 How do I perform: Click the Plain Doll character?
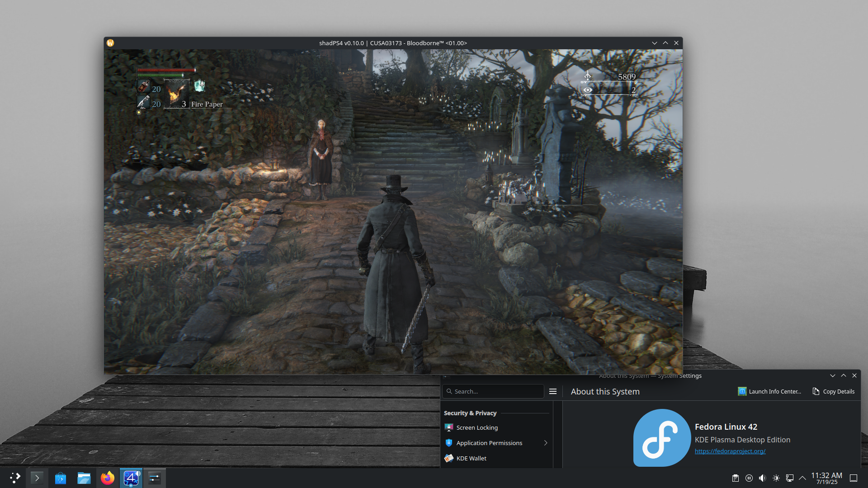point(321,159)
